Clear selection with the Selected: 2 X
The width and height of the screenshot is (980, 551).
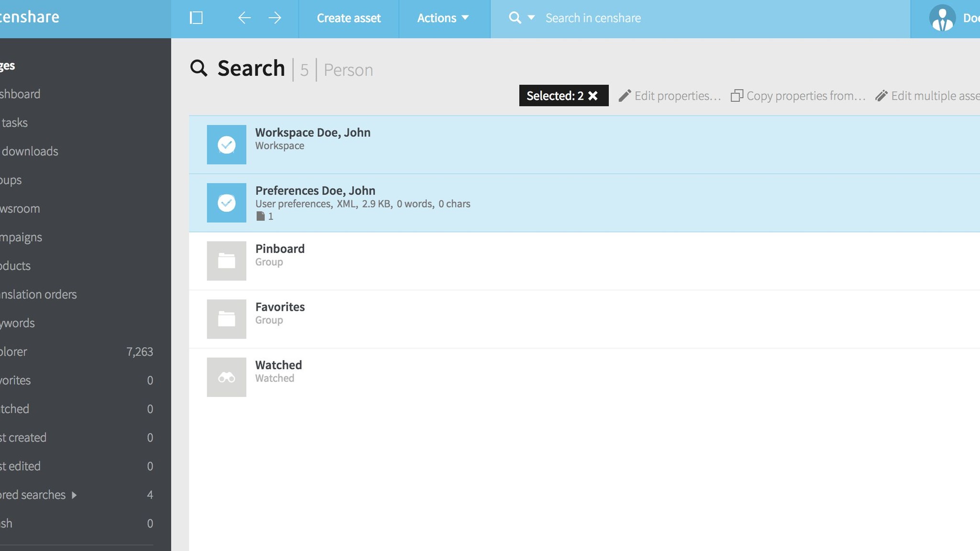(593, 96)
